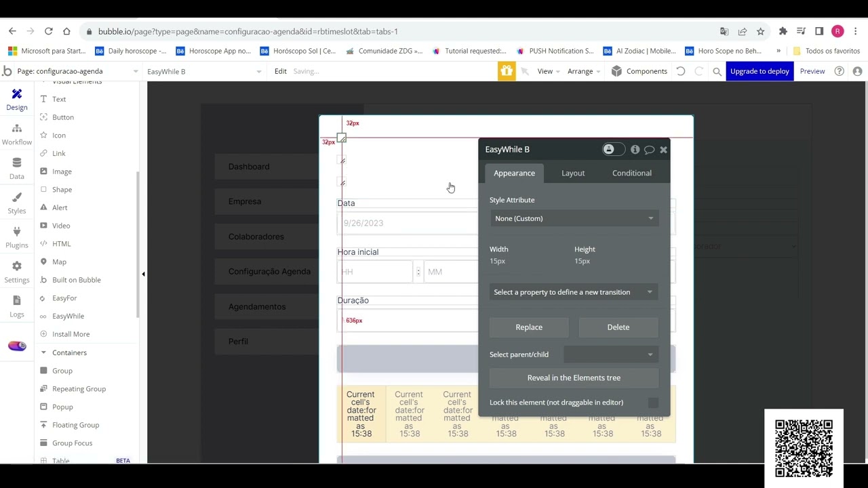The height and width of the screenshot is (488, 868).
Task: Switch to the Conditional tab
Action: 632,173
